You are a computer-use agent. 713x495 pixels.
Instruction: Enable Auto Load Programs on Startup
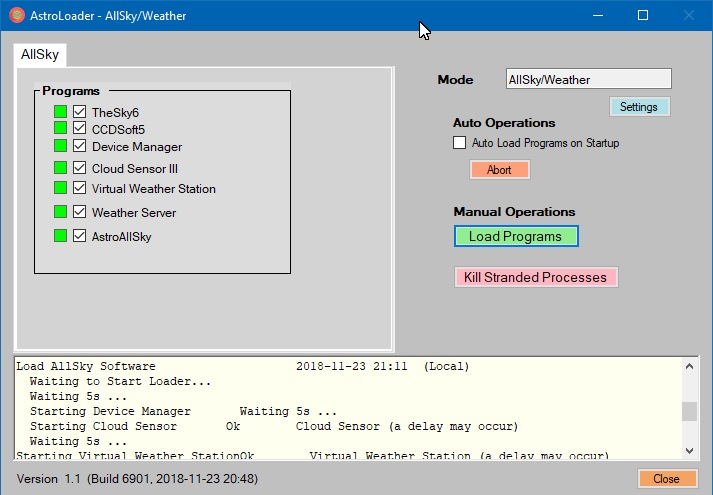459,143
